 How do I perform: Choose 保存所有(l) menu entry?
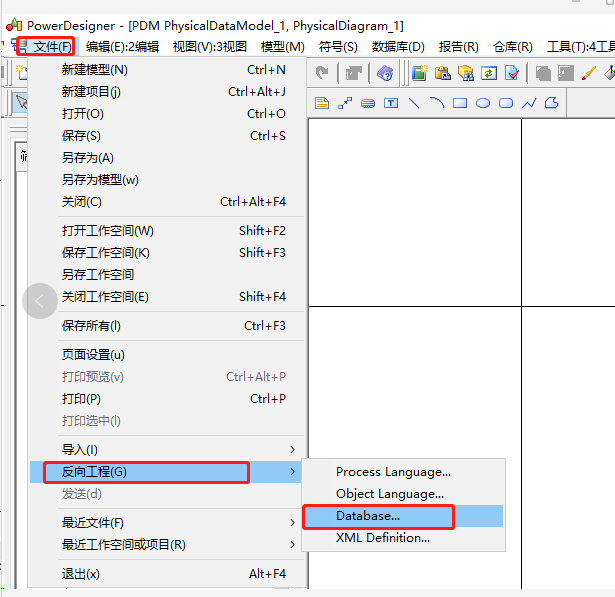pyautogui.click(x=167, y=326)
